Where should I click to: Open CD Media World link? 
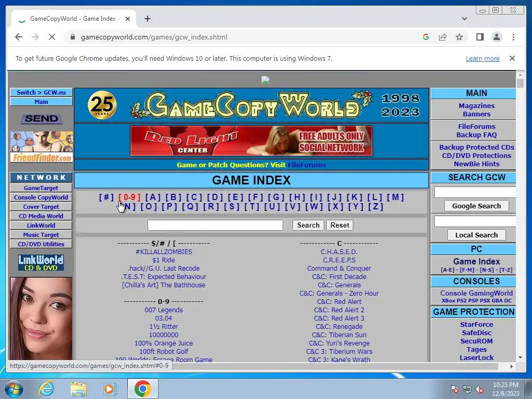[41, 216]
